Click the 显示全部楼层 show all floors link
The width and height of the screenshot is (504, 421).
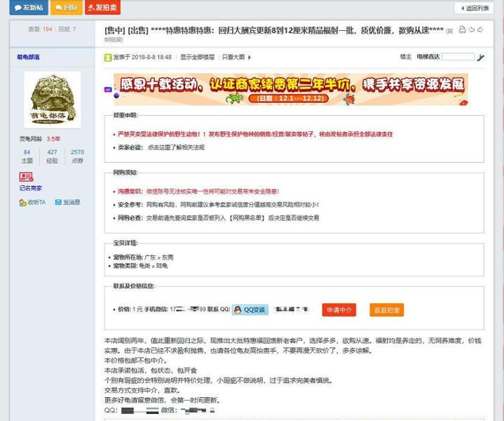197,58
